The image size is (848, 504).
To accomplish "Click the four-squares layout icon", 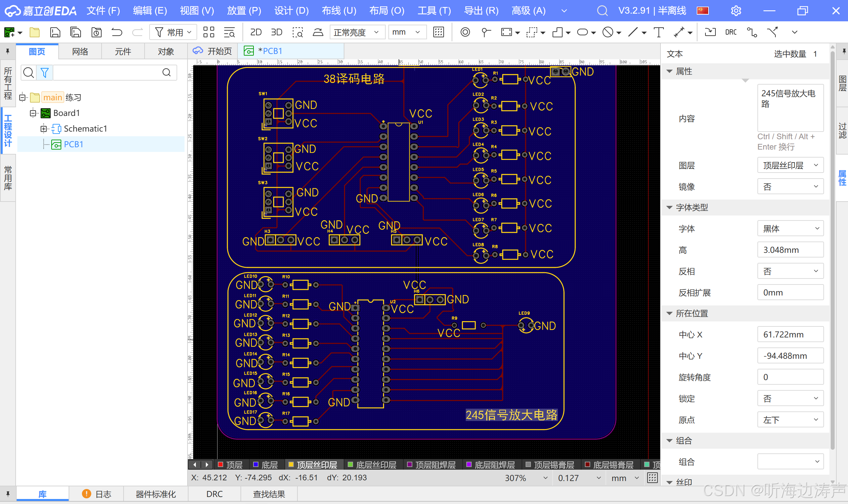I will tap(209, 32).
